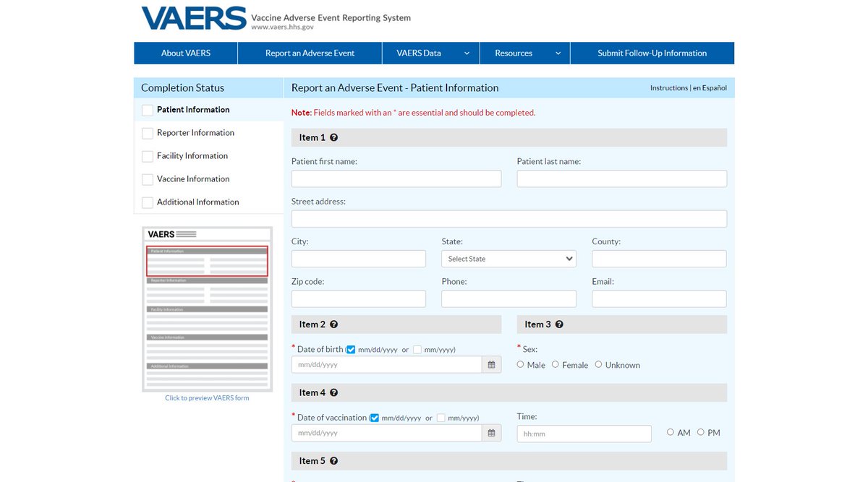Open the Item 1 help icon

(x=333, y=137)
